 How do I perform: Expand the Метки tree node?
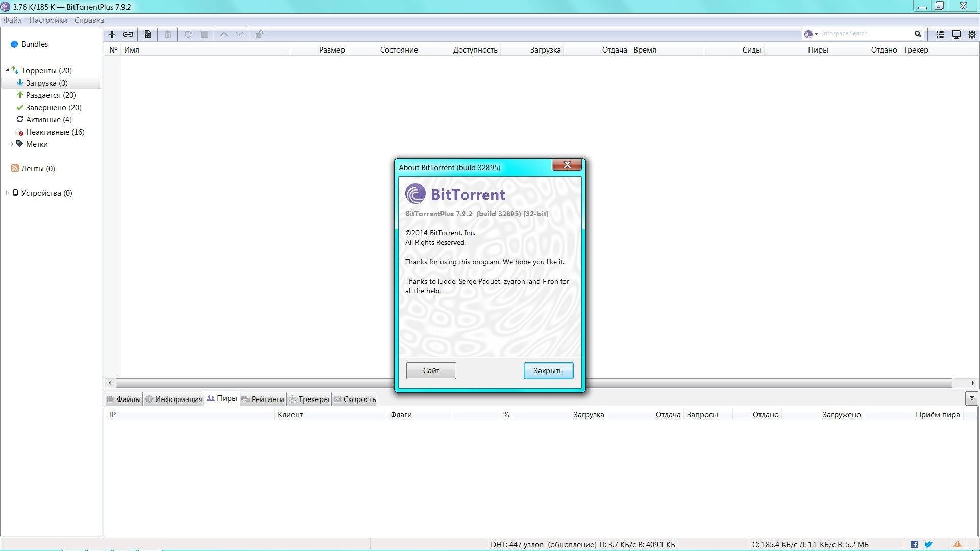(x=12, y=144)
